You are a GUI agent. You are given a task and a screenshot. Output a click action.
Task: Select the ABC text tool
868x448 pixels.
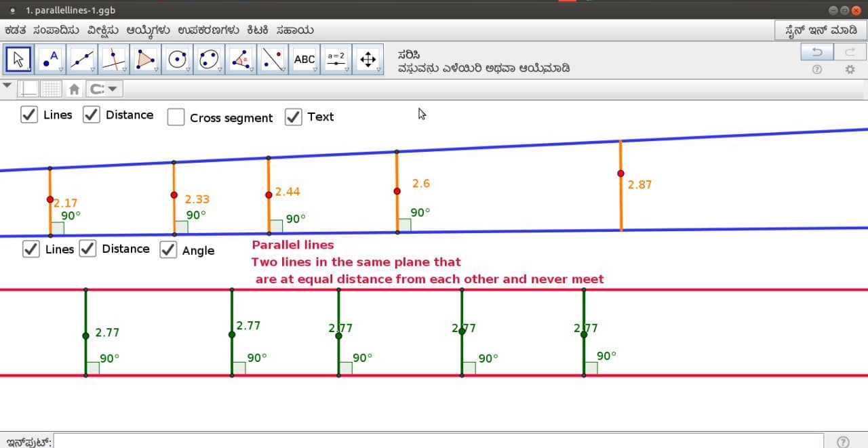pyautogui.click(x=304, y=60)
